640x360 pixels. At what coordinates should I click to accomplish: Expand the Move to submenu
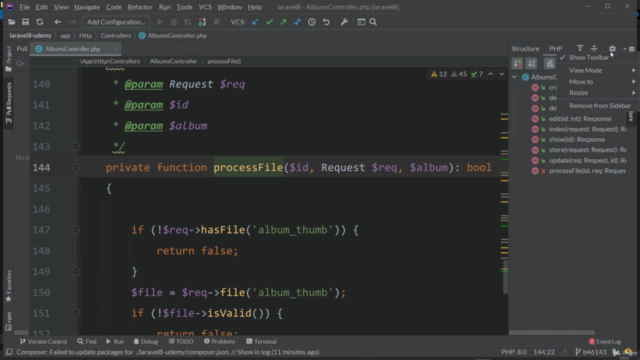(596, 82)
